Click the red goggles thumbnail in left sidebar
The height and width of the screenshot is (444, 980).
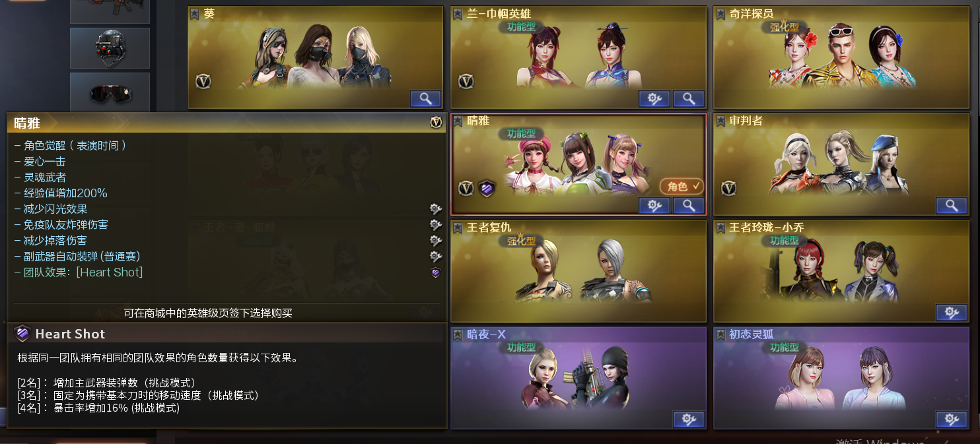(x=110, y=93)
